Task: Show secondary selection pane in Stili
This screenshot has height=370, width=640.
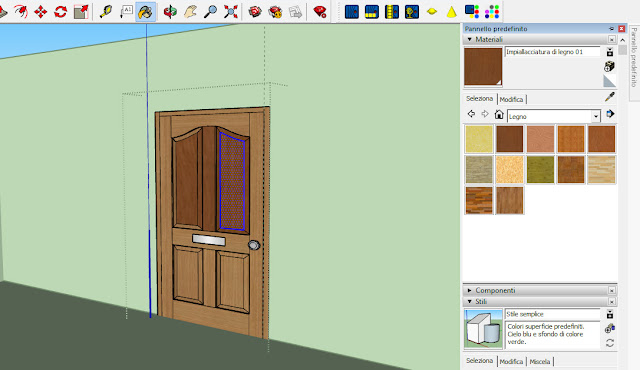Action: click(x=610, y=314)
